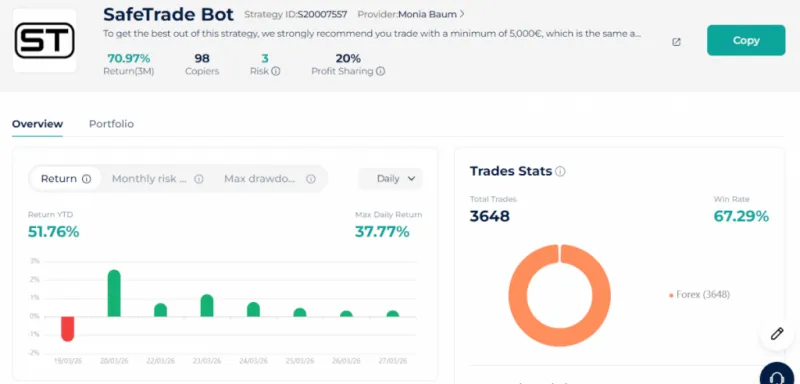Click info icon beside Max drawdown
800x384 pixels.
[x=311, y=179]
